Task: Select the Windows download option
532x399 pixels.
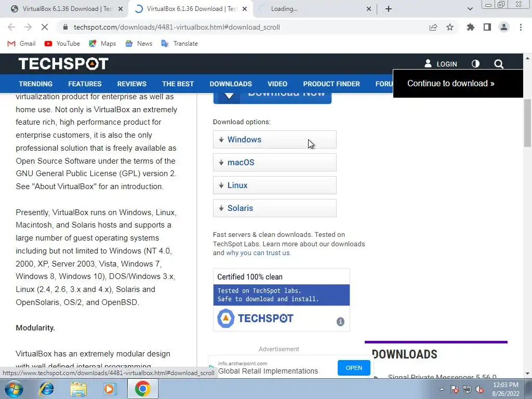Action: tap(275, 139)
